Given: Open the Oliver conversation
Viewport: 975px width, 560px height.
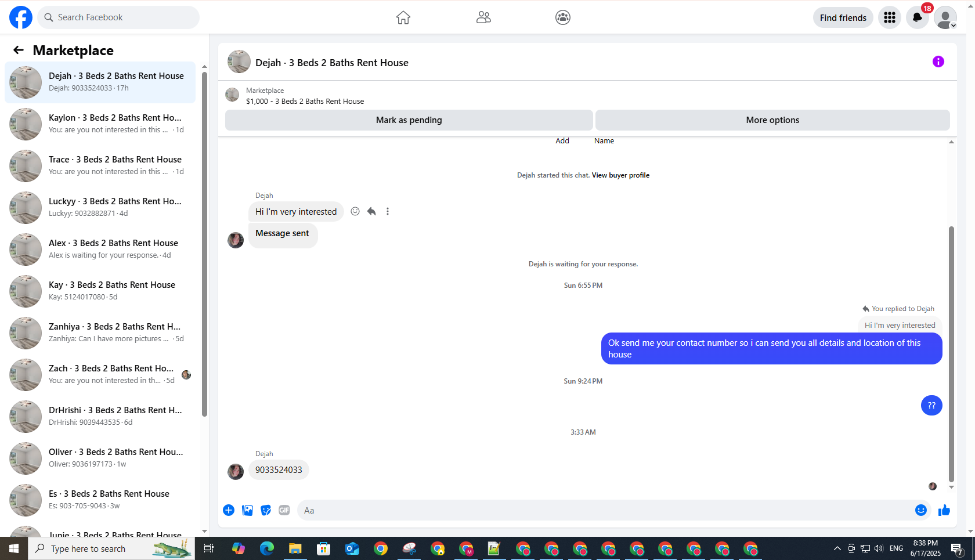Looking at the screenshot, I should pos(100,458).
